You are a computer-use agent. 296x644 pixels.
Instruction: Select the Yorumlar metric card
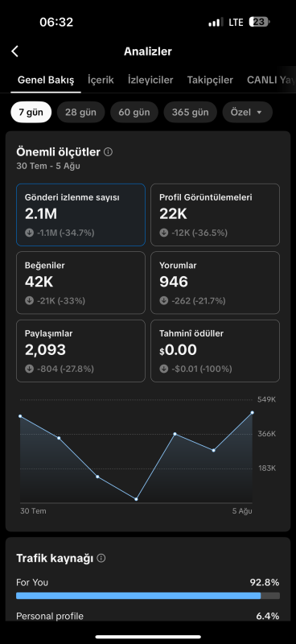tap(215, 283)
